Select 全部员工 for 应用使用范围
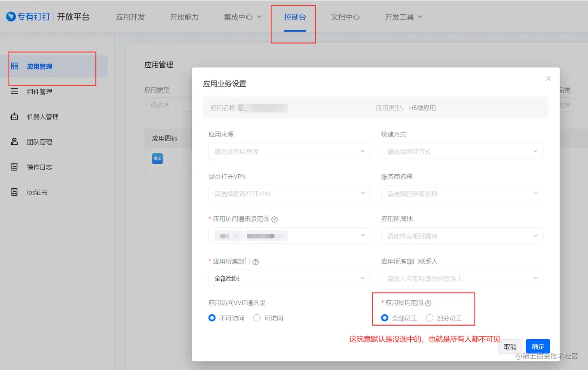This screenshot has height=370, width=588. coord(385,318)
